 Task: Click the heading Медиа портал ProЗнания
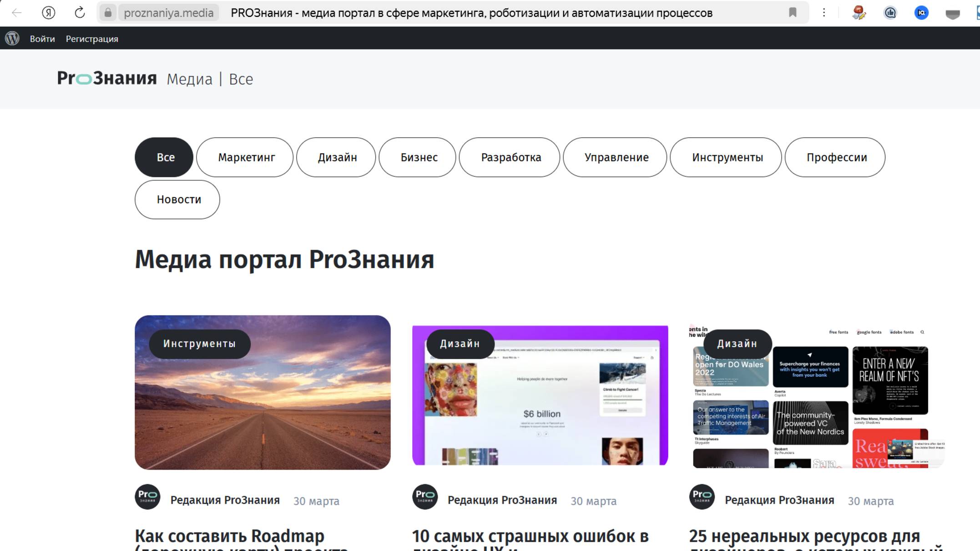(284, 260)
